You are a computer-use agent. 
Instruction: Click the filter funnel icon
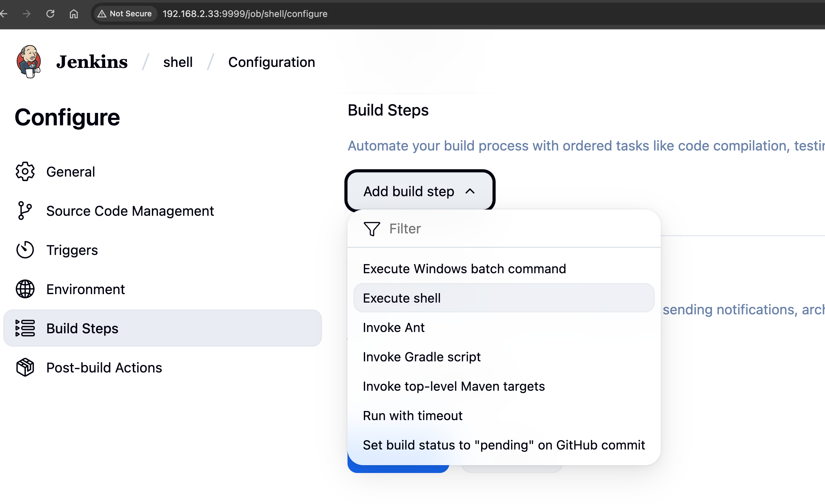coord(372,228)
